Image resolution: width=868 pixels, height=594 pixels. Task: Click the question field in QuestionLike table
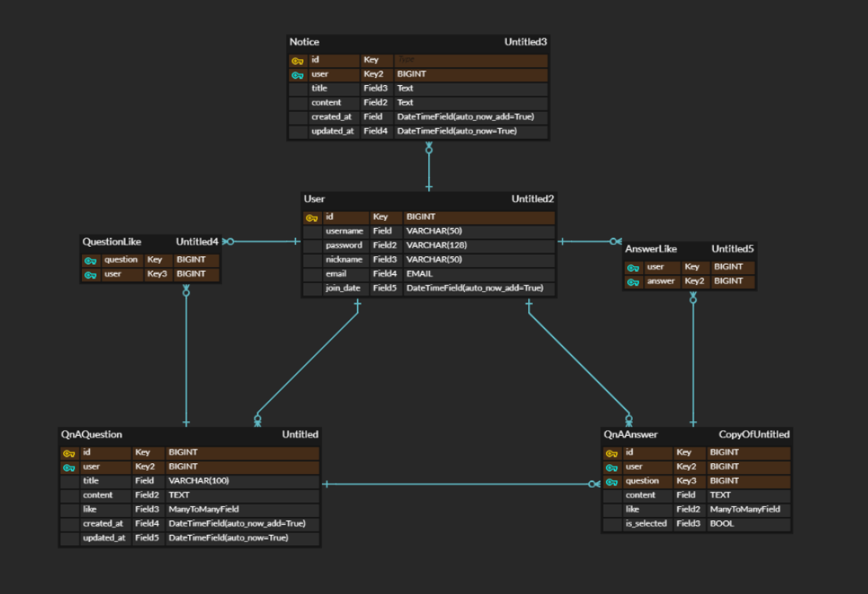(x=121, y=260)
